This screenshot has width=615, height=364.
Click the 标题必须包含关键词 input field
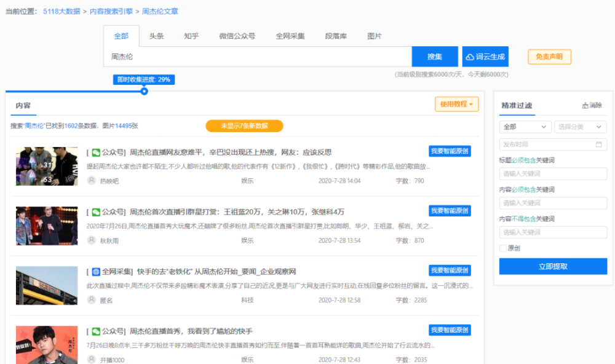553,174
